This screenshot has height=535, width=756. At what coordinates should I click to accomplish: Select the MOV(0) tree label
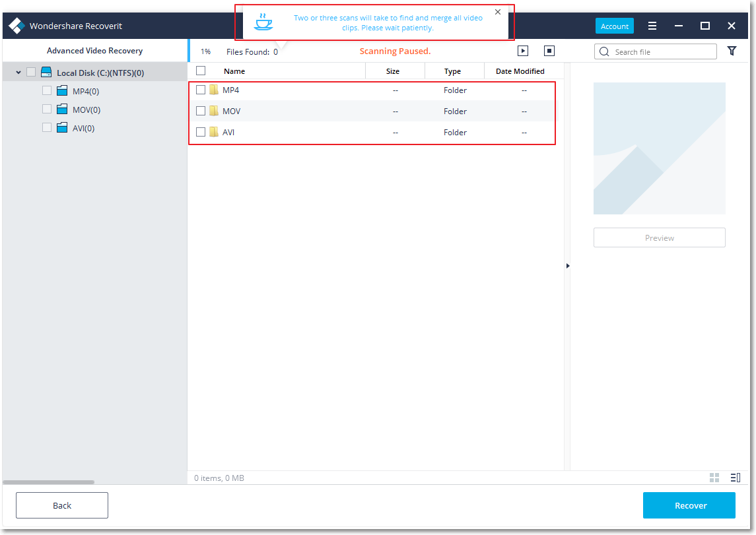pos(86,110)
